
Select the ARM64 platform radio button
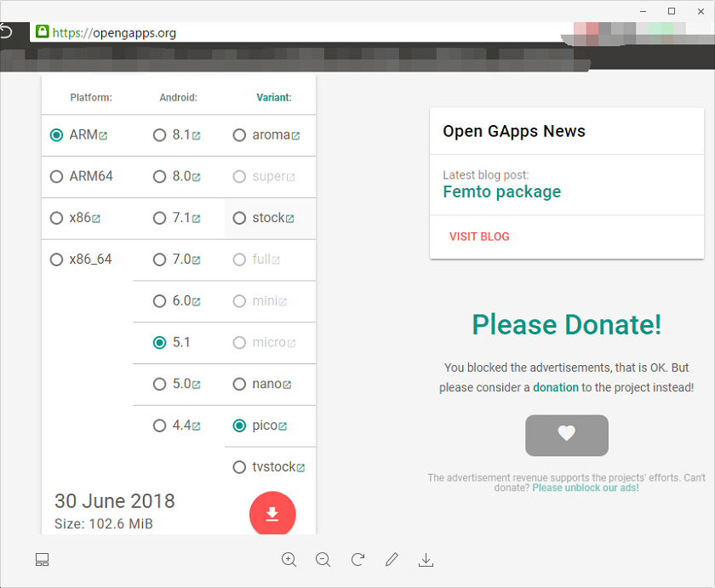pos(56,176)
